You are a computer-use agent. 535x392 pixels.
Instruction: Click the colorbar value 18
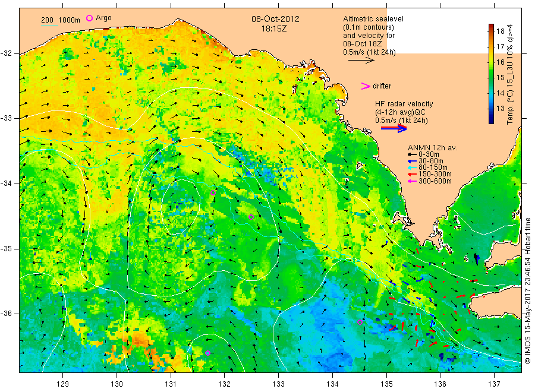point(500,31)
